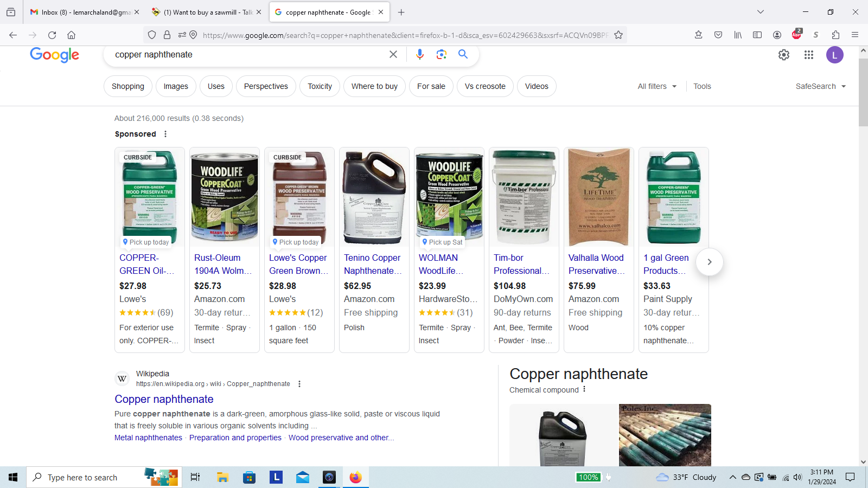The width and height of the screenshot is (868, 488).
Task: Close the Gmail Inbox tab
Action: [137, 12]
